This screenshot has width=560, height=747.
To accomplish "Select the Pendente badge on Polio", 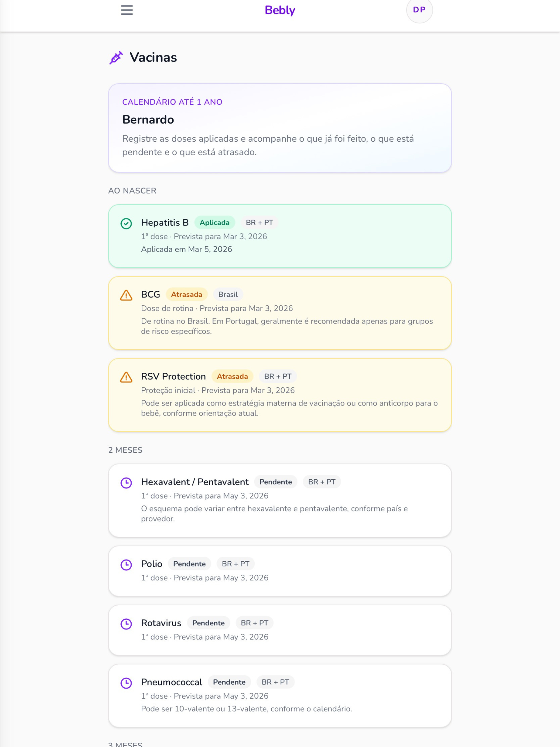I will pos(189,564).
